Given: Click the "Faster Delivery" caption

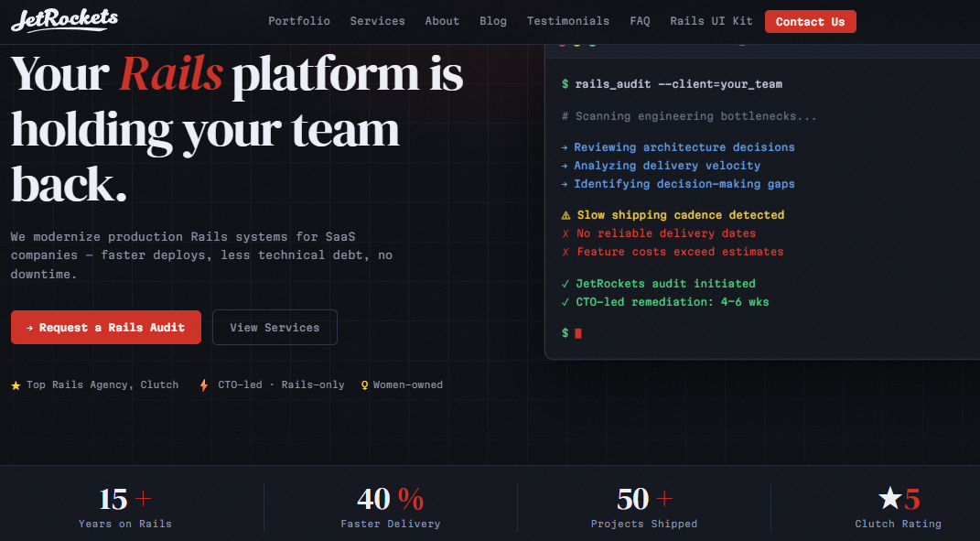Looking at the screenshot, I should (x=391, y=524).
